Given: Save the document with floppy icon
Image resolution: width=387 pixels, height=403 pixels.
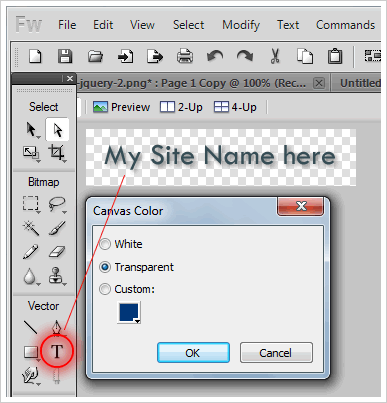Looking at the screenshot, I should click(65, 56).
